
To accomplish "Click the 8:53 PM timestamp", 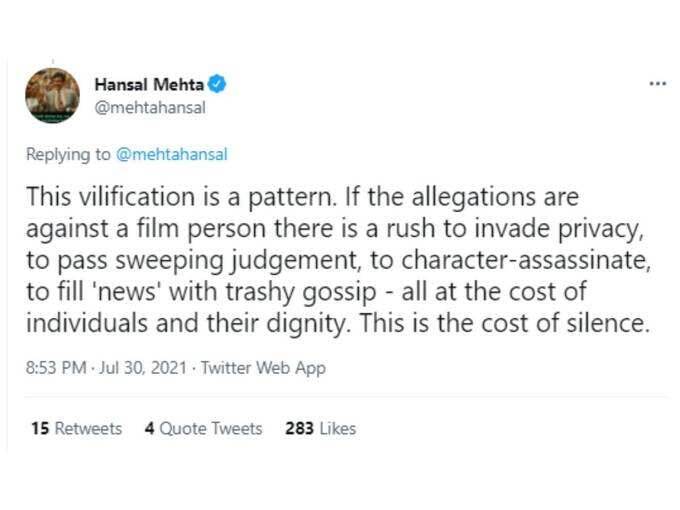I will pyautogui.click(x=56, y=368).
